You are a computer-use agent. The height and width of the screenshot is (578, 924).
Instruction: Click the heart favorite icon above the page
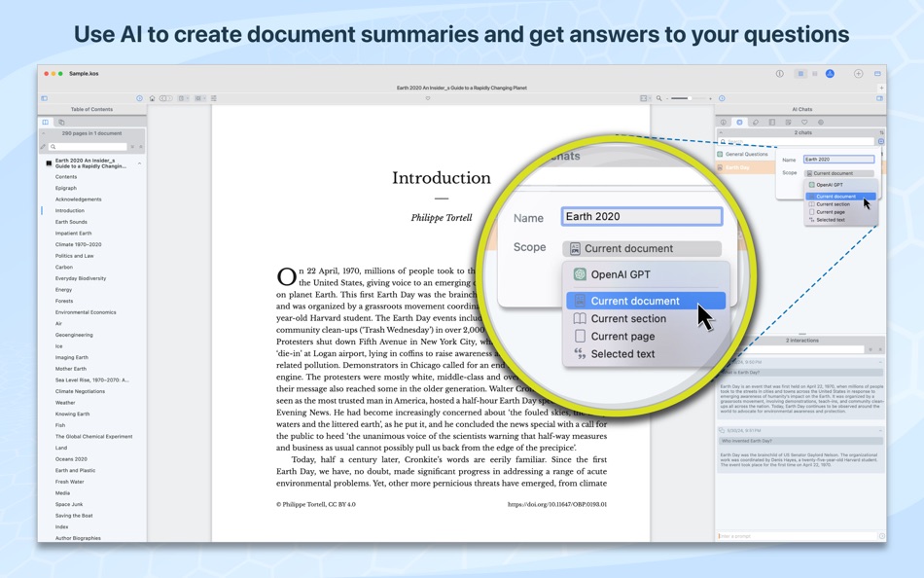click(427, 98)
